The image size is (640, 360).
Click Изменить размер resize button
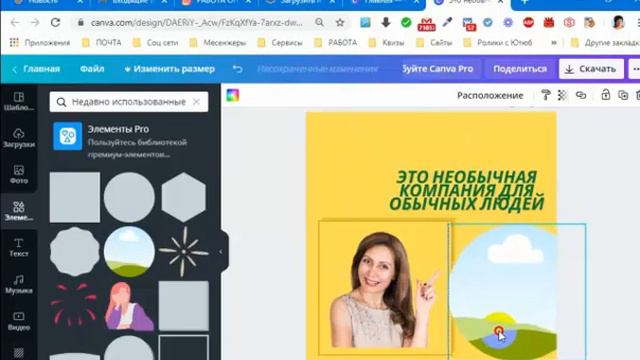[x=169, y=69]
